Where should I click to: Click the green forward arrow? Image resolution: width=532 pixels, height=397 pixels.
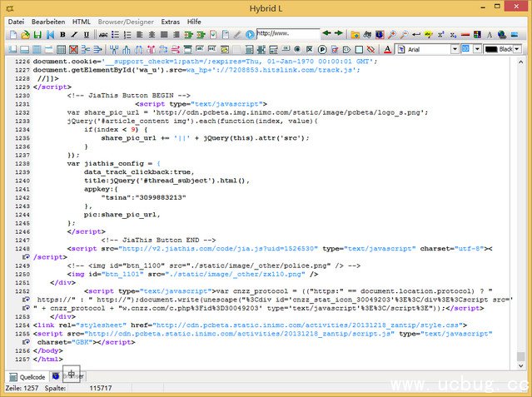[x=339, y=34]
